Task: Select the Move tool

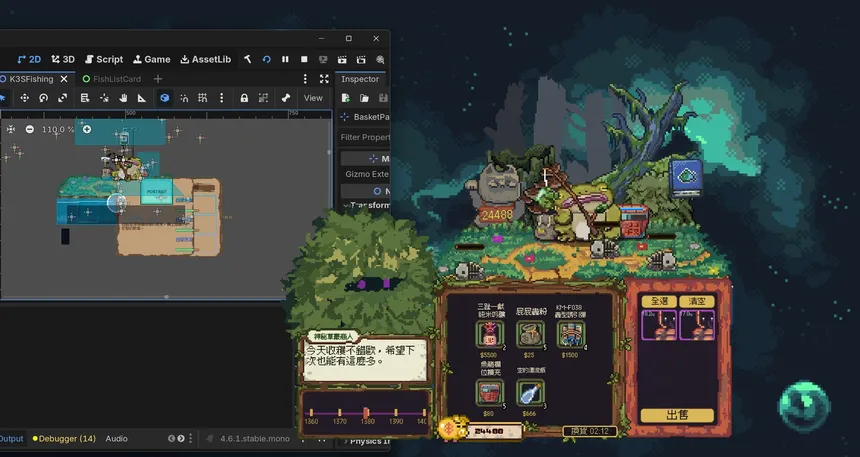Action: (25, 98)
